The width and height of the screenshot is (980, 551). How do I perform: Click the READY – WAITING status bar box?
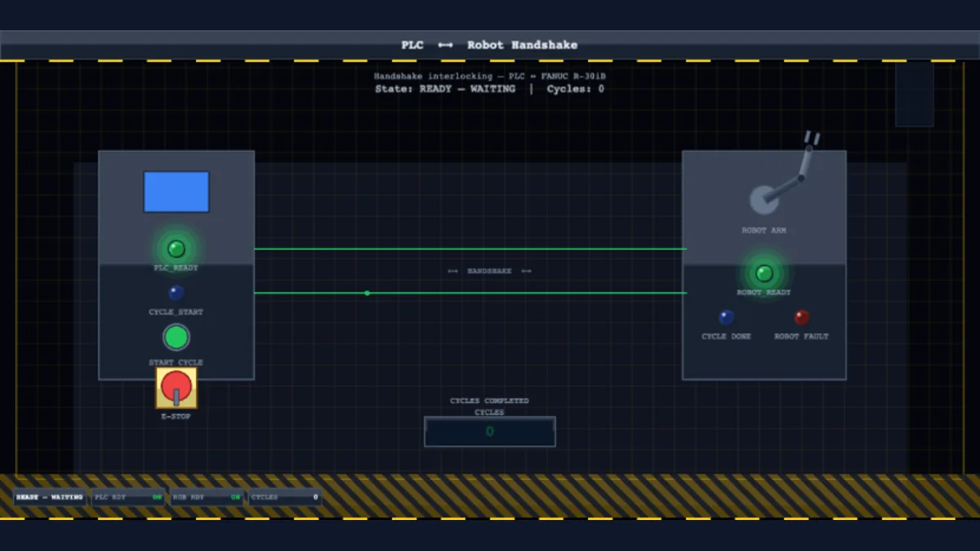50,497
